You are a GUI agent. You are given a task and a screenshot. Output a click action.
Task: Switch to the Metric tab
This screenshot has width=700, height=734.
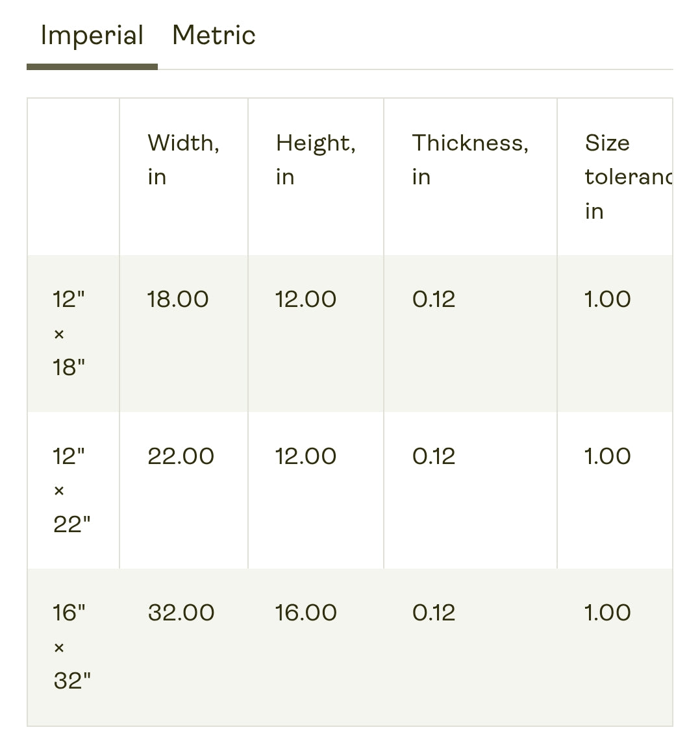(x=214, y=36)
